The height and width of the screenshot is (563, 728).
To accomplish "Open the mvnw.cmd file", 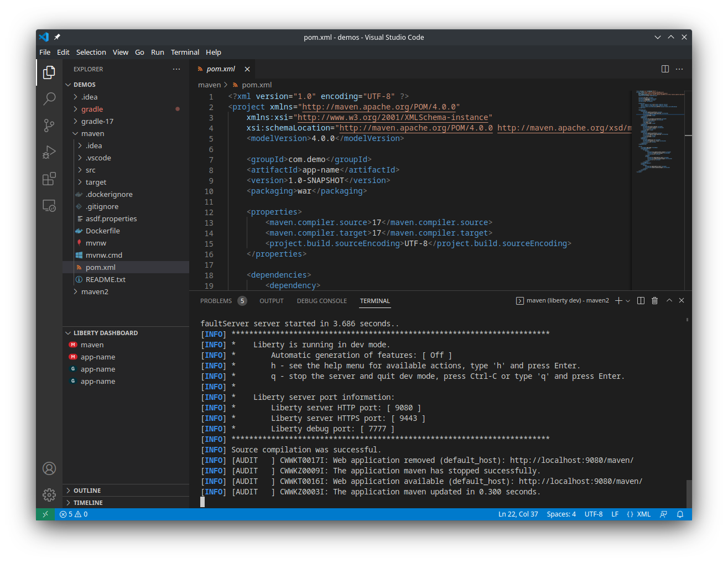I will (126, 255).
